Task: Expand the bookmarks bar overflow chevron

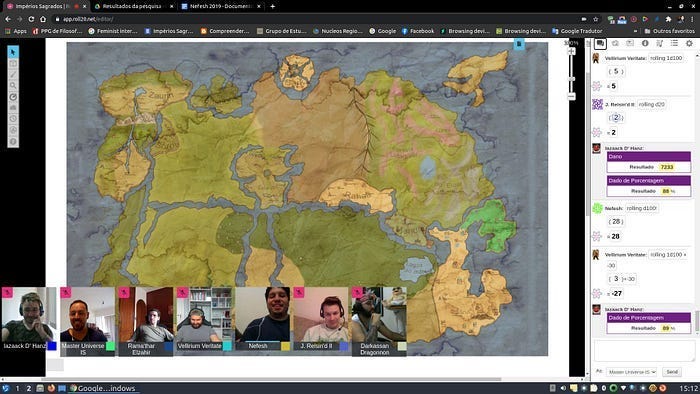Action: click(635, 31)
